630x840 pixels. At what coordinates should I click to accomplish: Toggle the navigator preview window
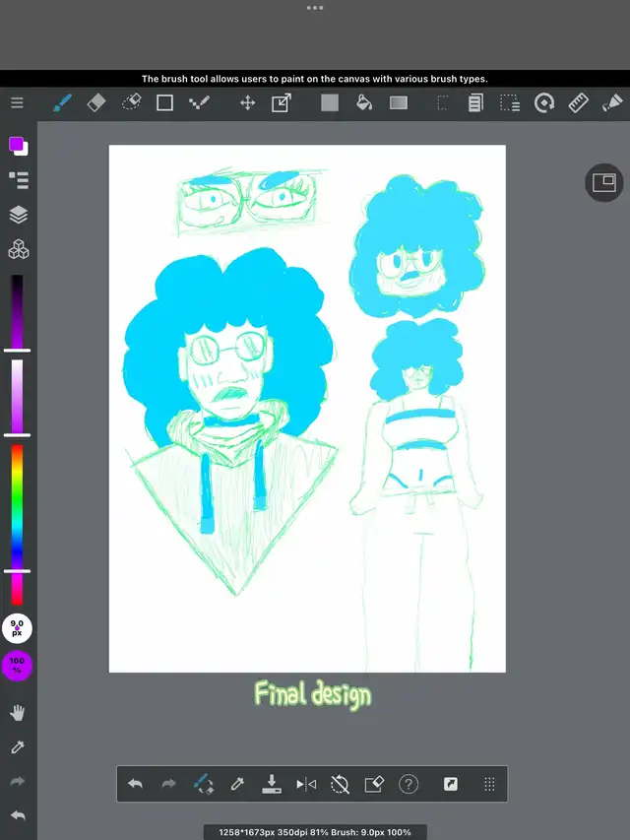point(603,182)
